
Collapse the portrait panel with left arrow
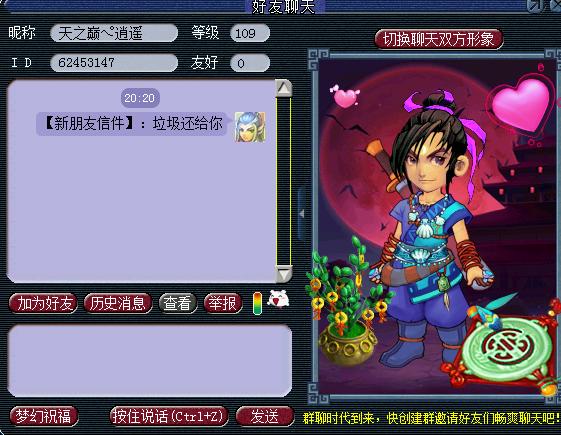coord(302,214)
